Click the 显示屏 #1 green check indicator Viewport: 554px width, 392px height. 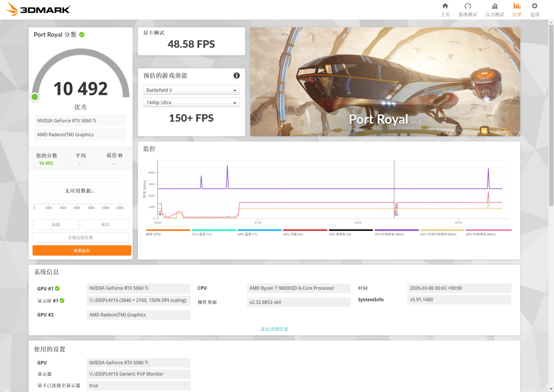(62, 300)
